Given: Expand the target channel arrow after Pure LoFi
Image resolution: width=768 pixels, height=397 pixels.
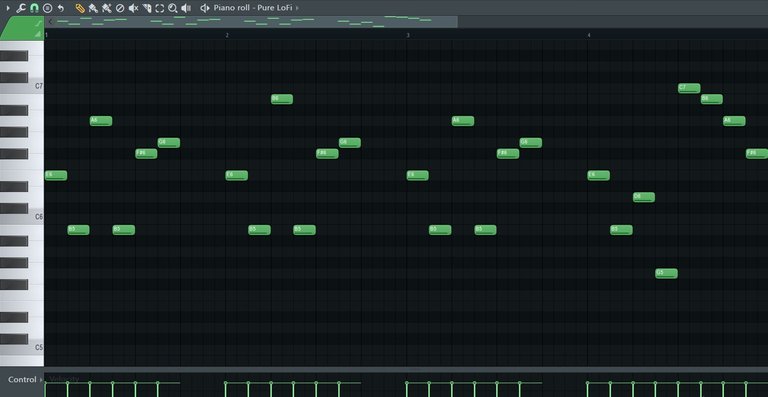Looking at the screenshot, I should [297, 8].
